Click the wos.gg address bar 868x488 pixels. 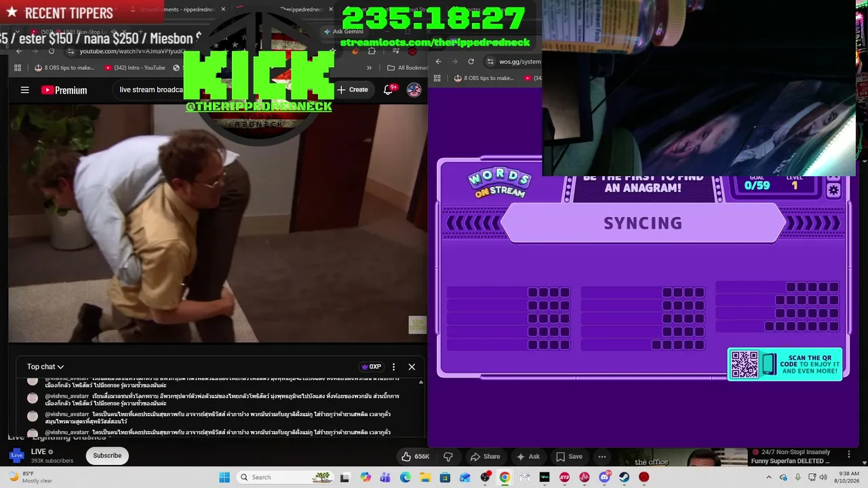(514, 61)
